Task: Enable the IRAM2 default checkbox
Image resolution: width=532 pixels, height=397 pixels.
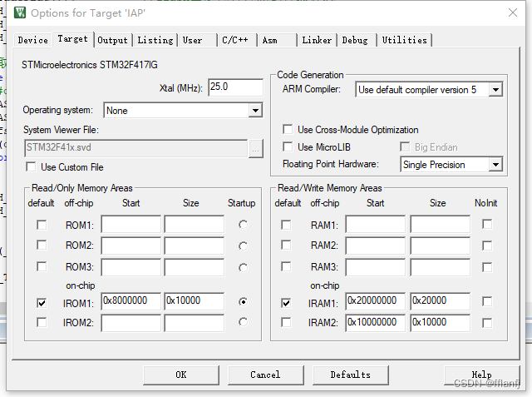Action: [x=286, y=322]
